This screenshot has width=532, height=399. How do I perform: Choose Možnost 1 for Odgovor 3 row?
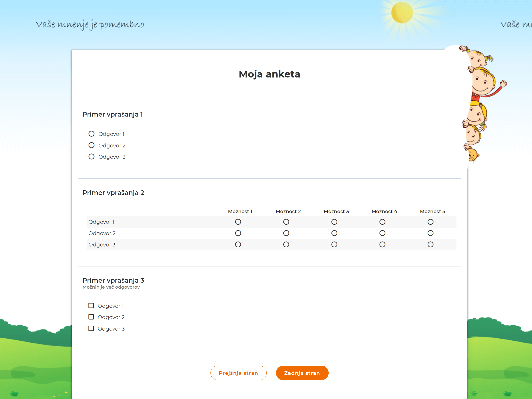point(238,244)
